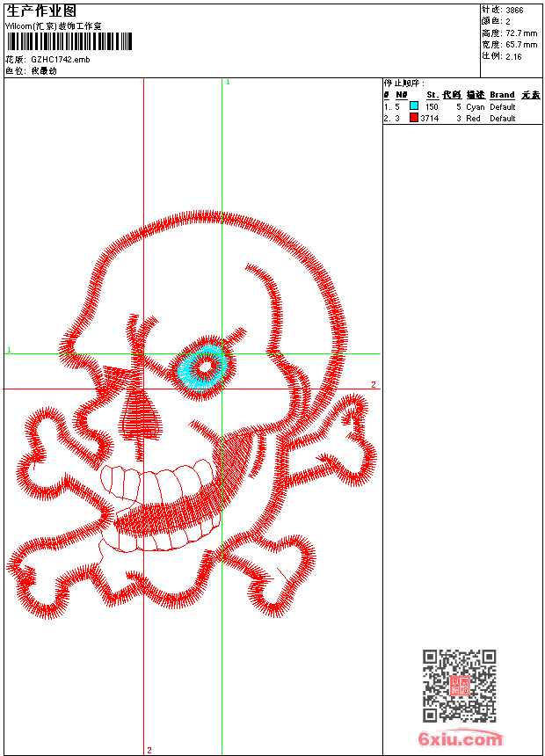
Task: Click the "描述" description column header
Action: (476, 95)
